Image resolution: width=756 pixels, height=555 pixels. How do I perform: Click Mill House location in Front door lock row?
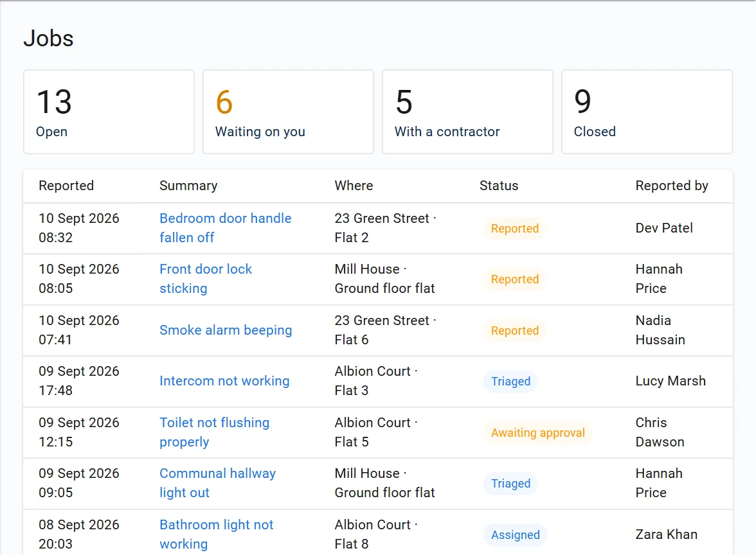(384, 279)
